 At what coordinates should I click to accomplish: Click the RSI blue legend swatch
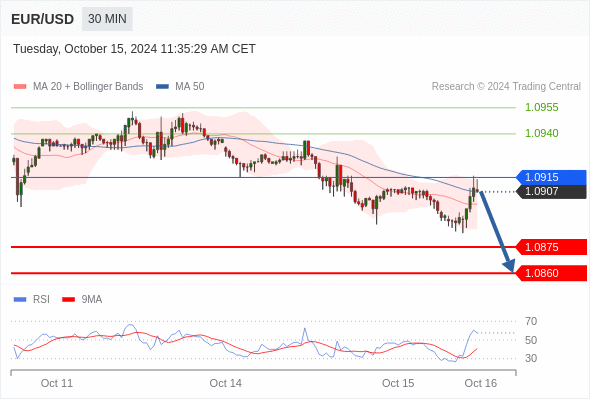pyautogui.click(x=20, y=300)
